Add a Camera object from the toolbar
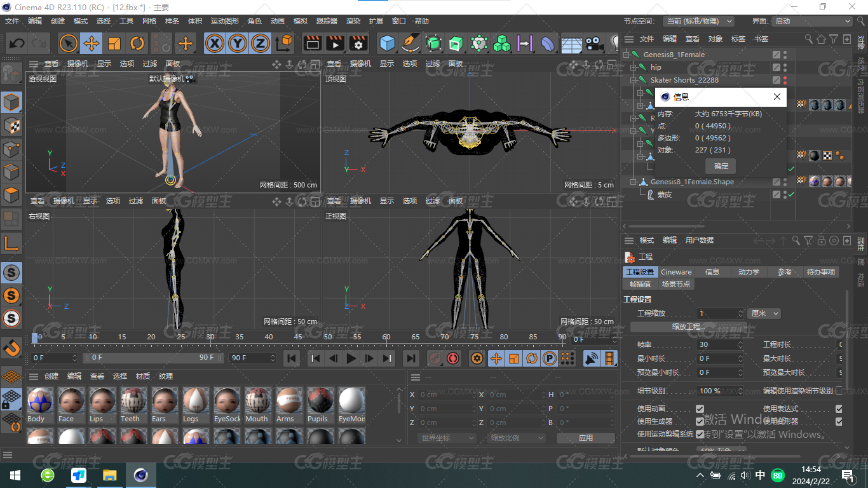 [594, 43]
